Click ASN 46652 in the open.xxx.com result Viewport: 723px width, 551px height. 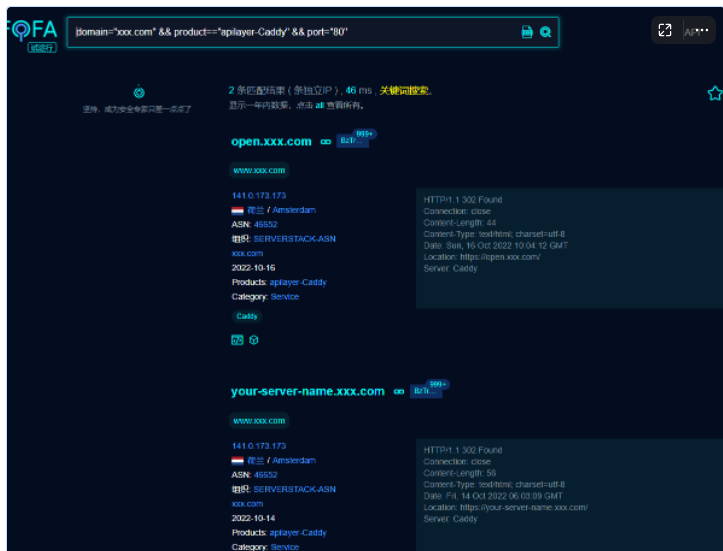tap(266, 225)
